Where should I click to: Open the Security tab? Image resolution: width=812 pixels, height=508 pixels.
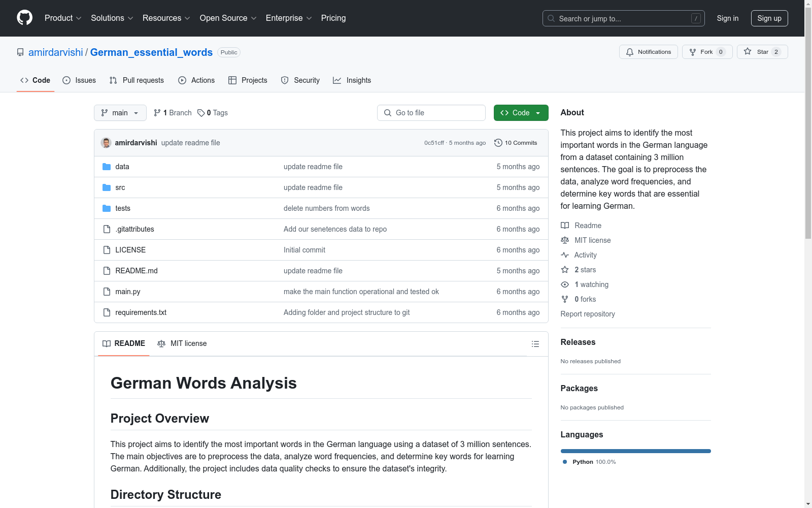[300, 80]
